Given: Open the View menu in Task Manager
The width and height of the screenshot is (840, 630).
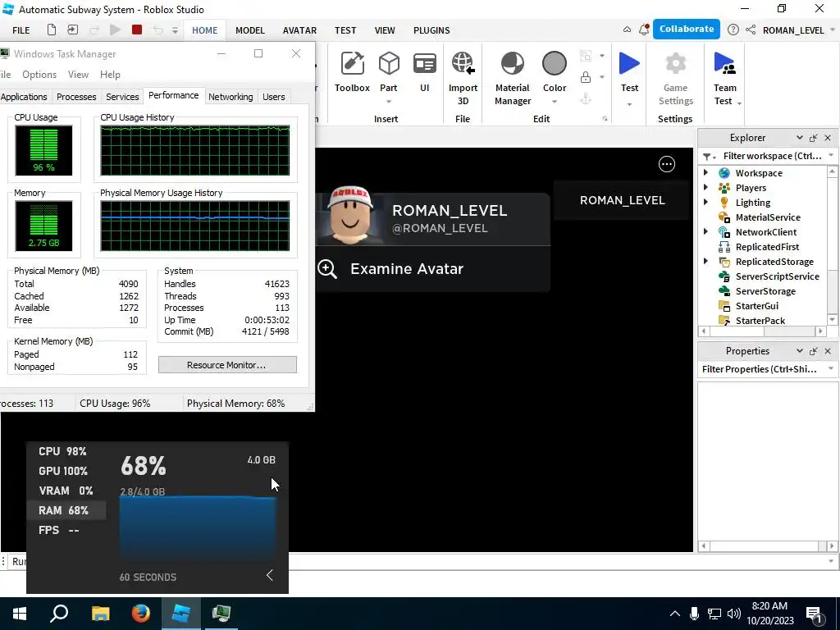Looking at the screenshot, I should [x=78, y=75].
